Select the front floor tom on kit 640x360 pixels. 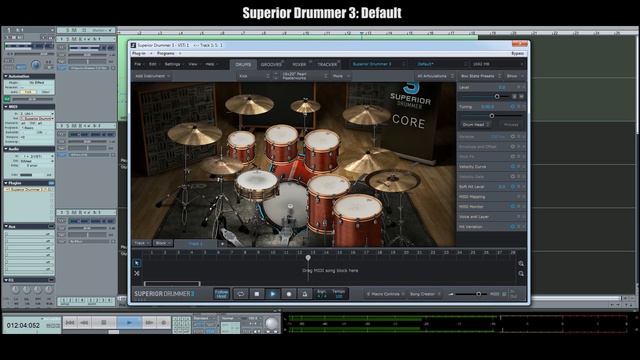click(x=358, y=220)
